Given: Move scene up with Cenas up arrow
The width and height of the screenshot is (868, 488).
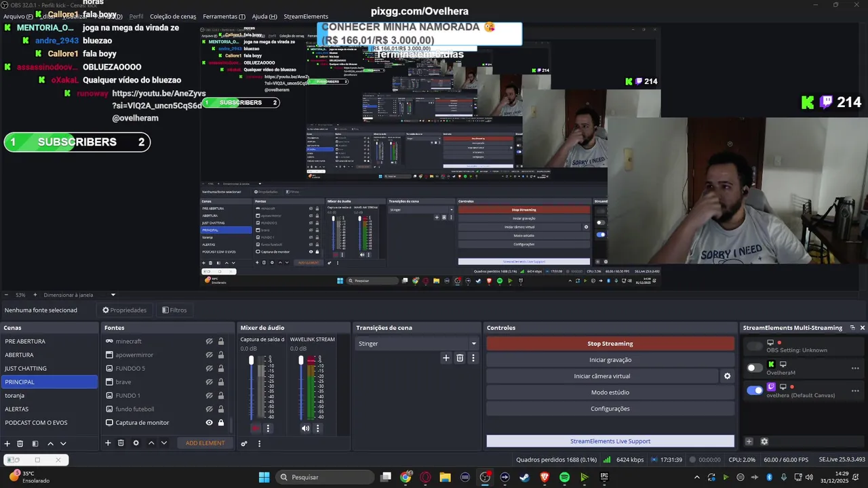Looking at the screenshot, I should [50, 443].
